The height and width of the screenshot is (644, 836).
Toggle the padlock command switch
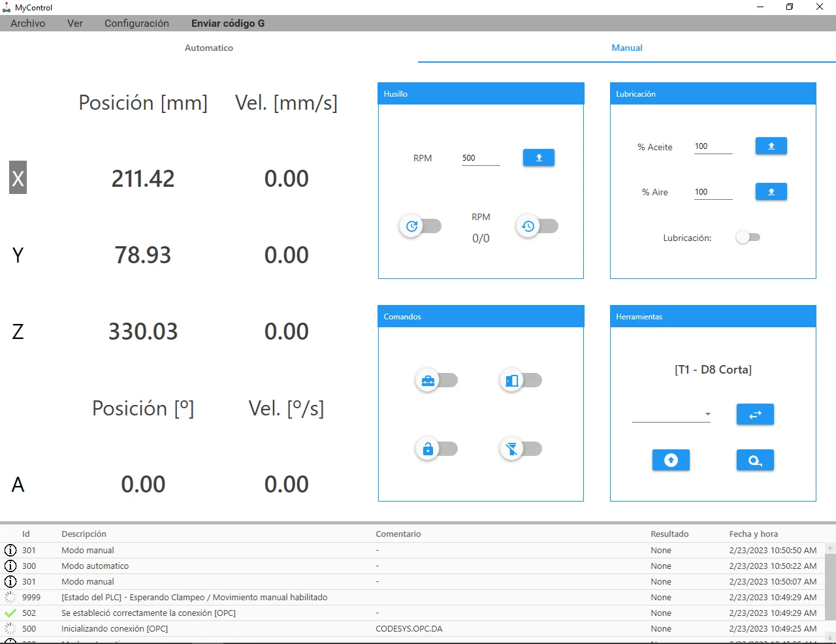(436, 449)
